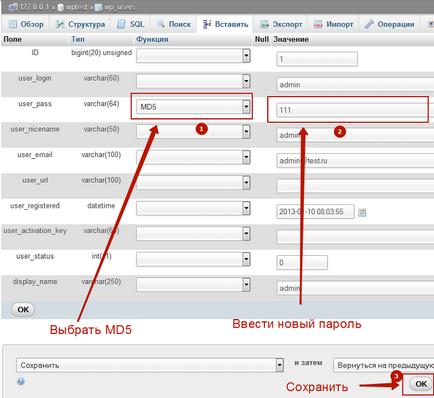Click the user_email field name

click(x=35, y=155)
